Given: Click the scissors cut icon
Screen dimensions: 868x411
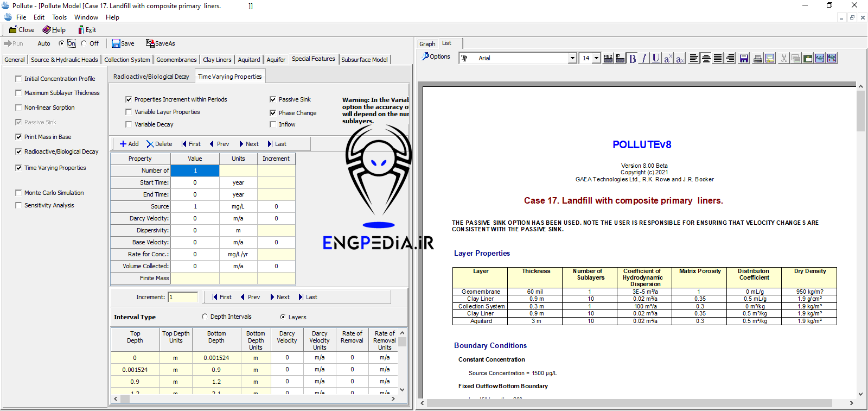Looking at the screenshot, I should click(784, 58).
